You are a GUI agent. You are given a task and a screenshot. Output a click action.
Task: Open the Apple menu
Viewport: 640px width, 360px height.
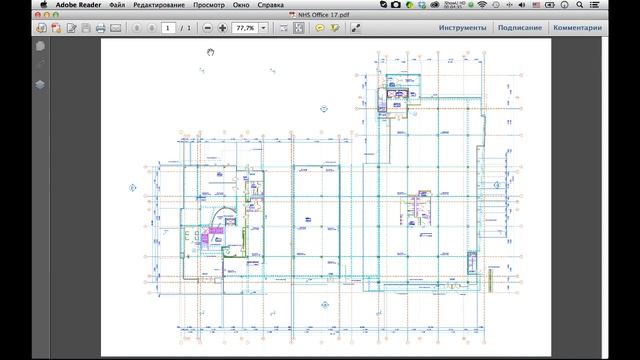[x=43, y=5]
